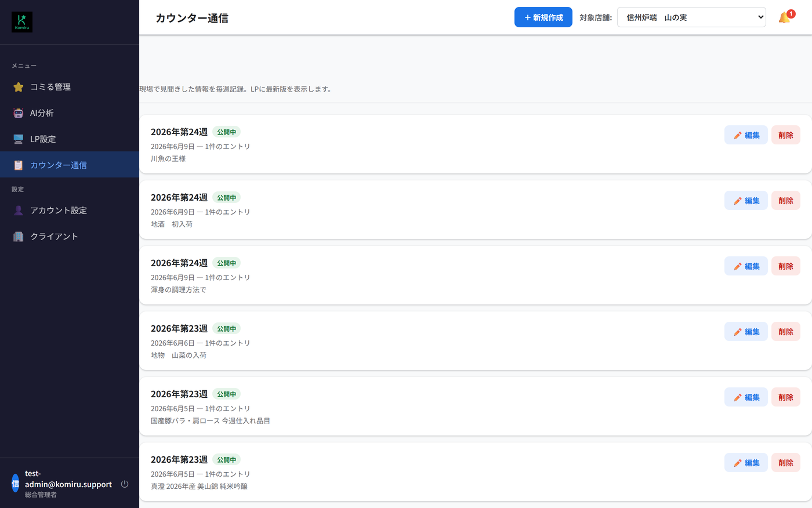
Task: Open the AI分析 menu item
Action: 70,113
